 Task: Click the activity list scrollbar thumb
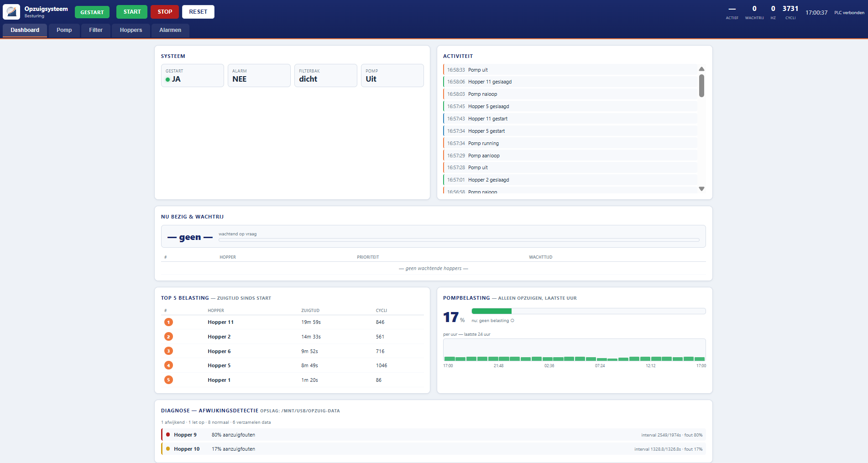click(701, 86)
